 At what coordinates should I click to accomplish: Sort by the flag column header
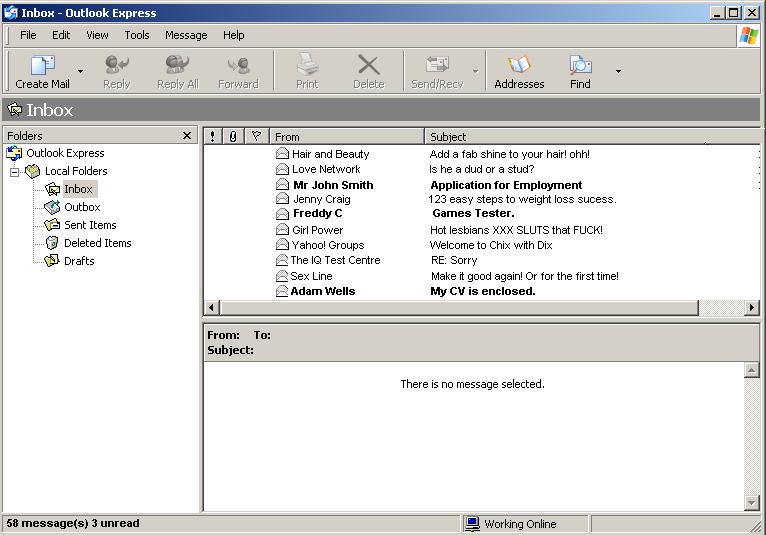257,137
